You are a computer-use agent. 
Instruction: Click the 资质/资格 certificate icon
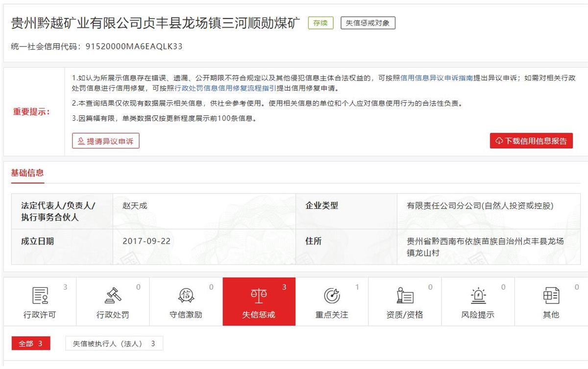pos(405,296)
